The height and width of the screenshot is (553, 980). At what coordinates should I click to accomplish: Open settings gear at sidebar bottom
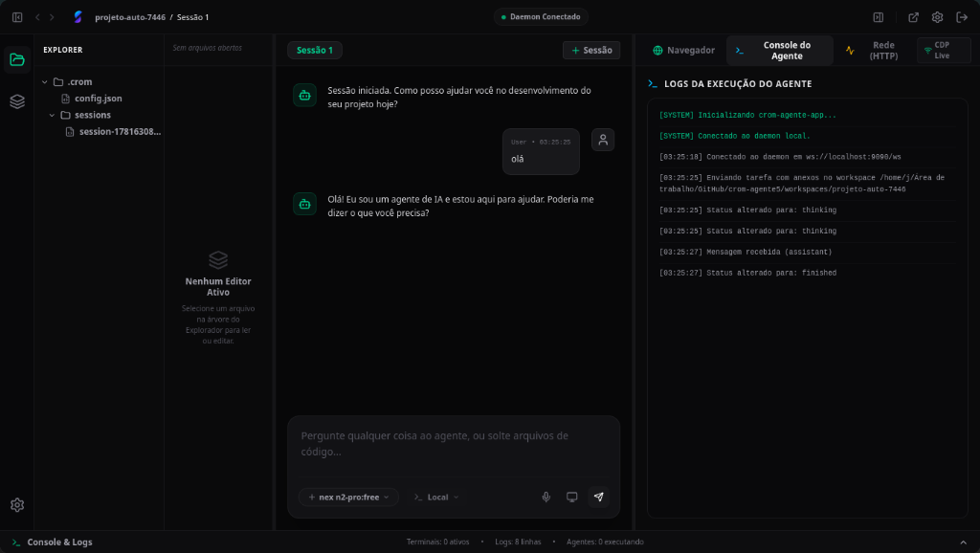(17, 505)
